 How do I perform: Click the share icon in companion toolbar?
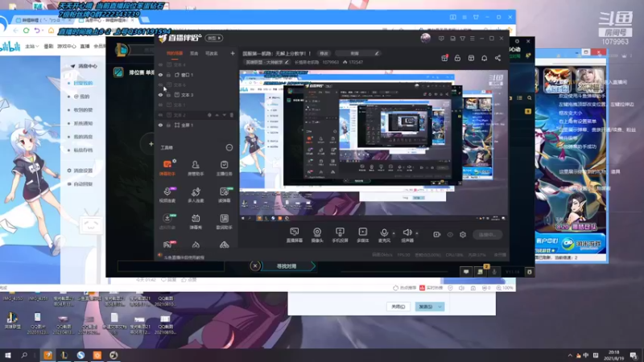(x=497, y=58)
